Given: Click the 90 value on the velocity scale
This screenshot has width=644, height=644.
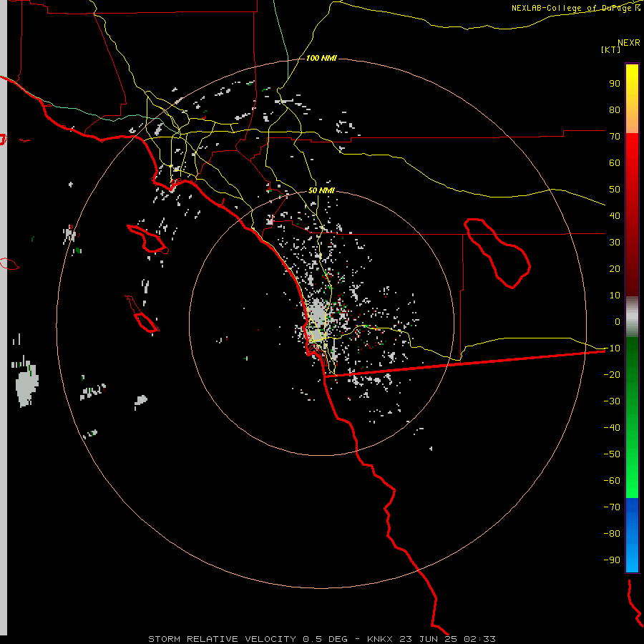Looking at the screenshot, I should point(615,84).
